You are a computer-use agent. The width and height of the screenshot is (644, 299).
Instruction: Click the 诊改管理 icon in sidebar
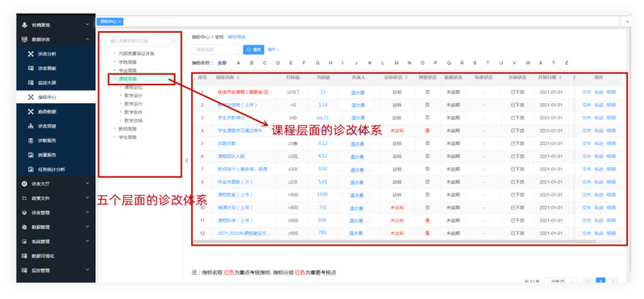(x=24, y=213)
